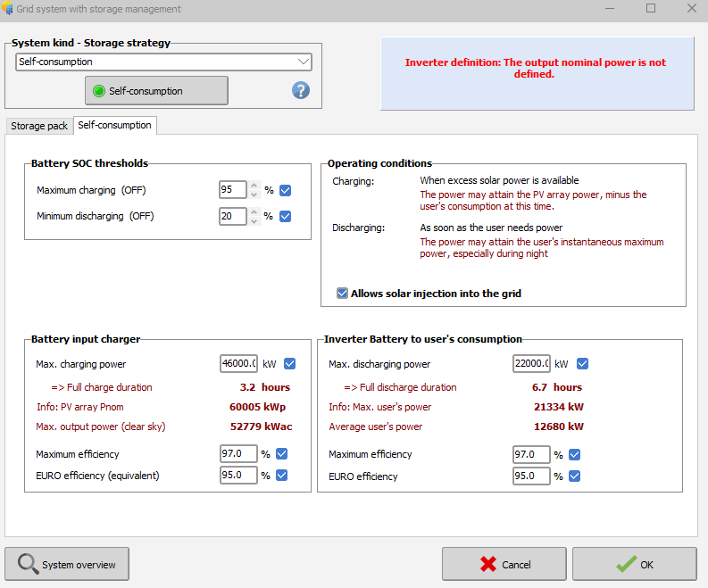Click the red Cancel button
708x588 pixels.
click(x=504, y=564)
